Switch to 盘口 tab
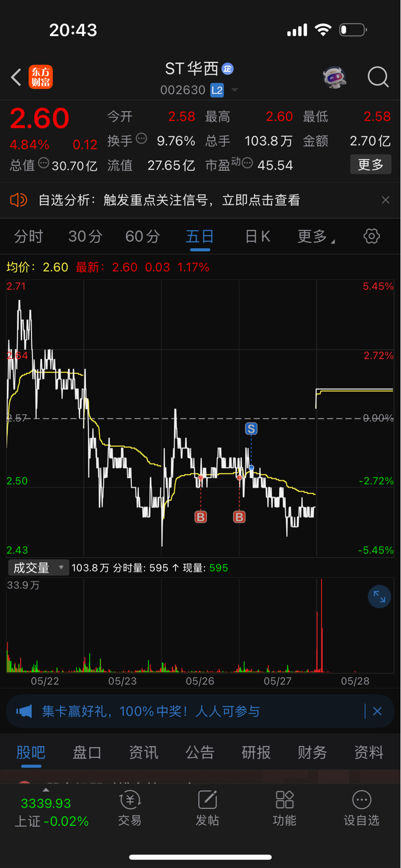The width and height of the screenshot is (401, 868). (87, 752)
